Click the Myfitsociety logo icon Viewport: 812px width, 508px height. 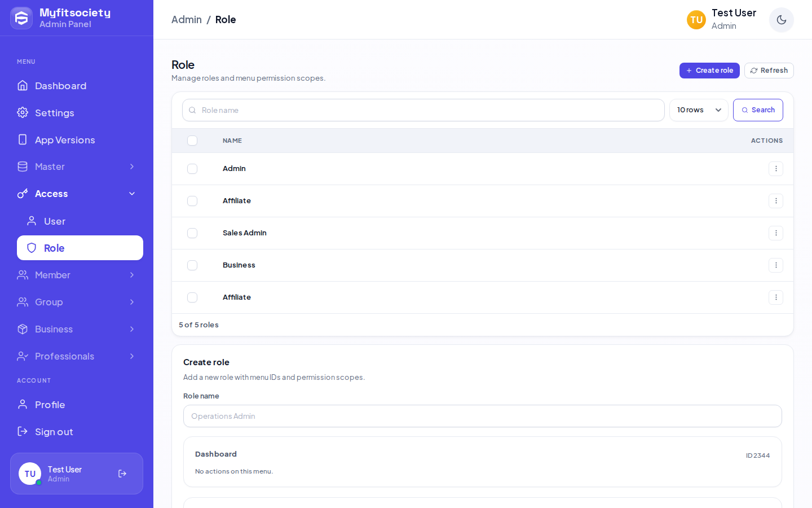pyautogui.click(x=21, y=18)
